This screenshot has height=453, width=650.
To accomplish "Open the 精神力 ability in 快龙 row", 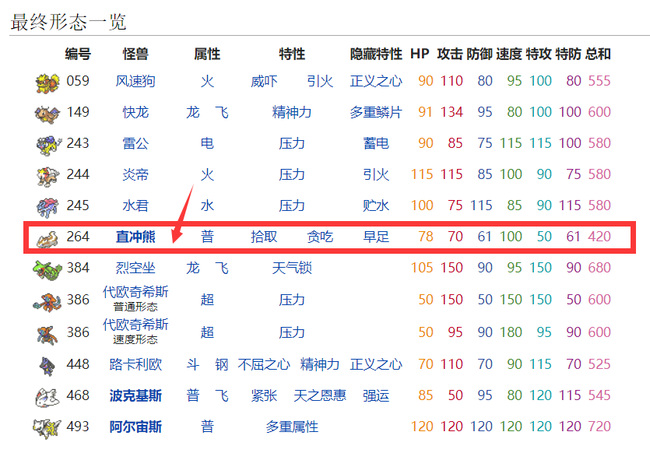I will [x=291, y=112].
